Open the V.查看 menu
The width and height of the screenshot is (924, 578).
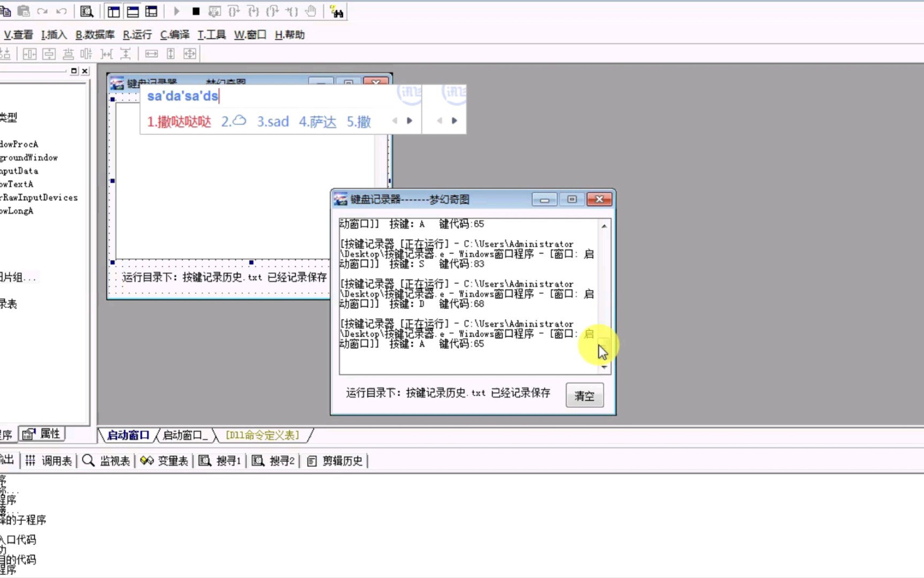[18, 35]
